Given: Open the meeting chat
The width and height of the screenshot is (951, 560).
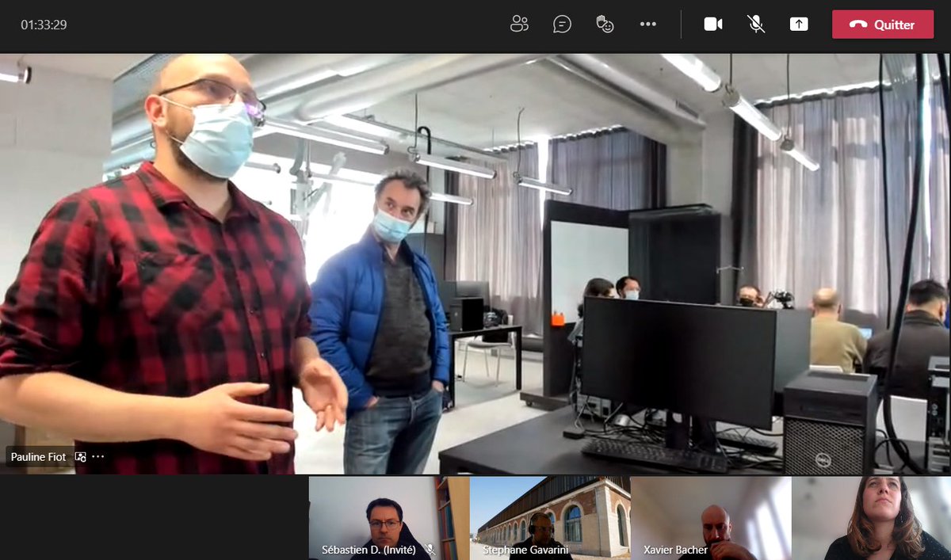Looking at the screenshot, I should point(562,25).
